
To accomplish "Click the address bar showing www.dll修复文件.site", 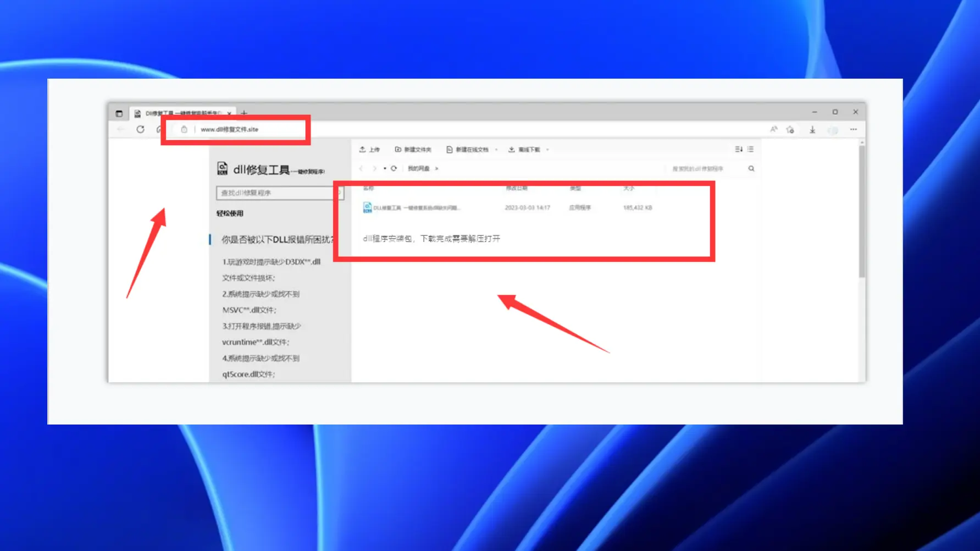I will coord(229,129).
